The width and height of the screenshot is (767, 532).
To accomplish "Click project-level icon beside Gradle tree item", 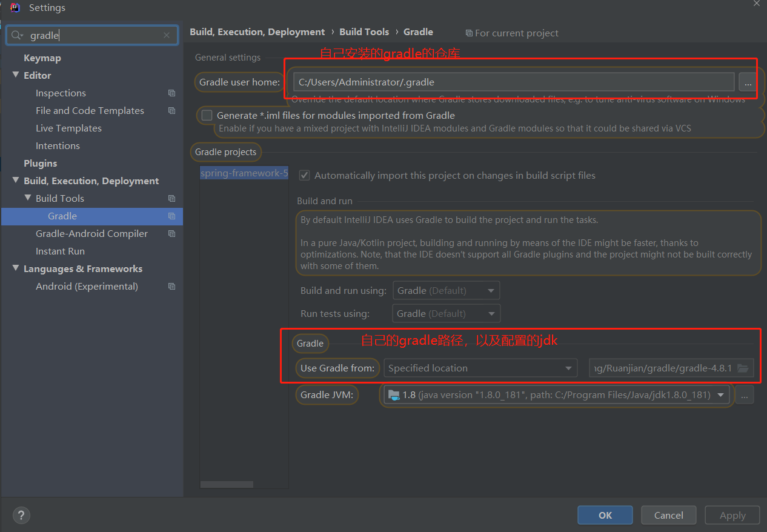I will 172,216.
